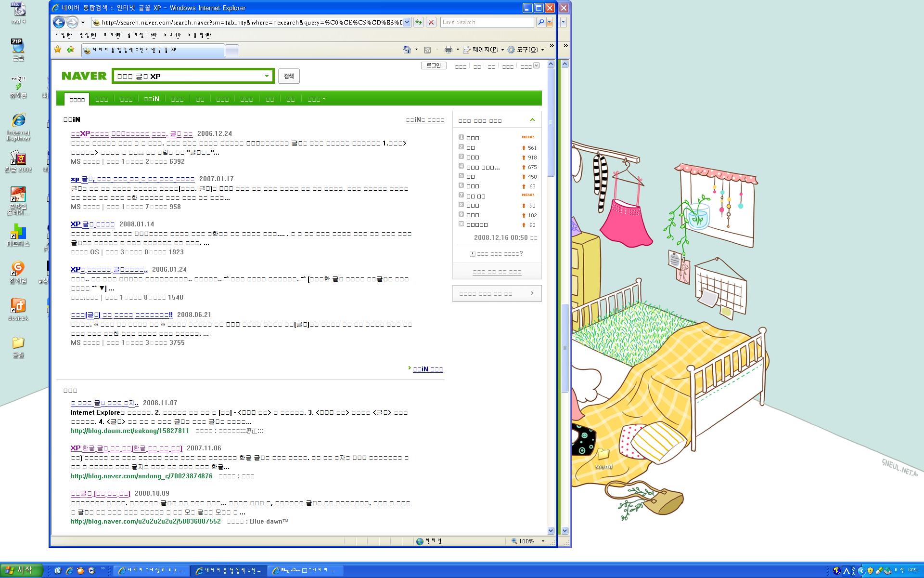The width and height of the screenshot is (924, 578).
Task: Open the Naver search box suggestion dropdown
Action: pyautogui.click(x=267, y=76)
